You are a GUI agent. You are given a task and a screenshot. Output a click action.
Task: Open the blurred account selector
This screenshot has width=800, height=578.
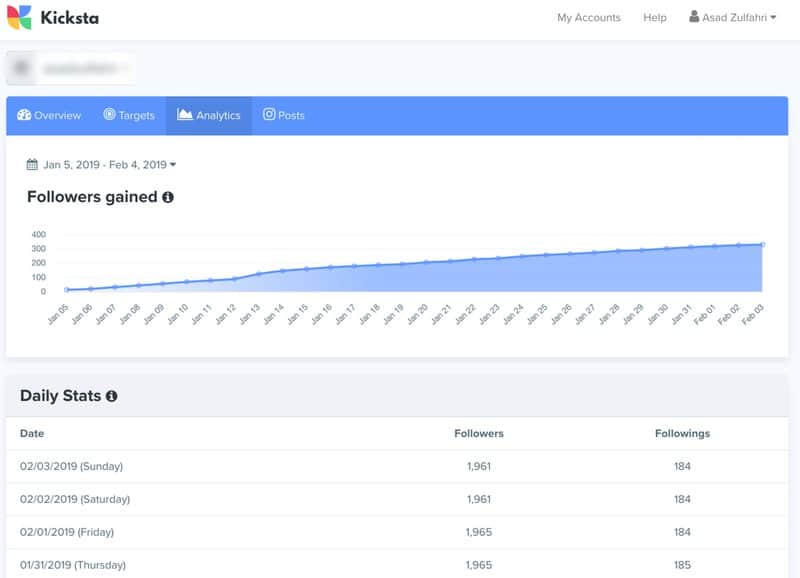71,68
